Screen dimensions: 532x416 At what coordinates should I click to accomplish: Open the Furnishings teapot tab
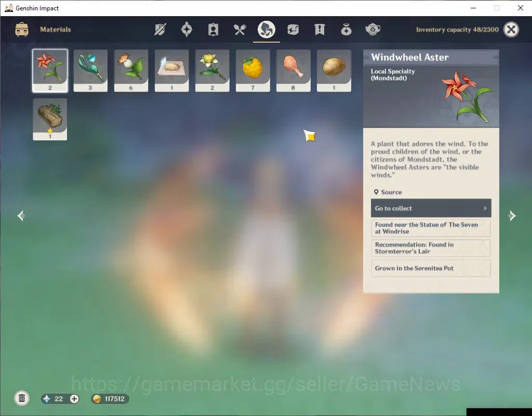(x=373, y=30)
